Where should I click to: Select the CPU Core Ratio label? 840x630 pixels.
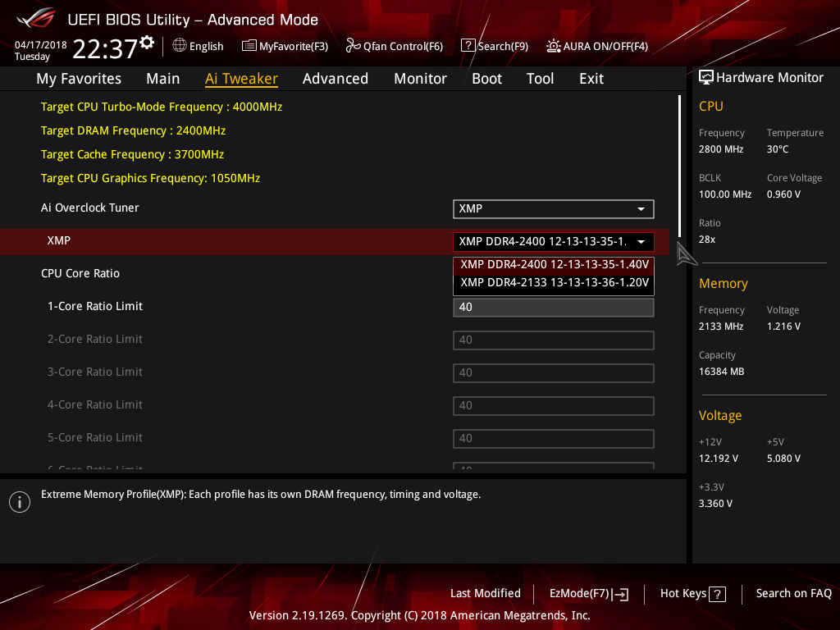pyautogui.click(x=80, y=273)
